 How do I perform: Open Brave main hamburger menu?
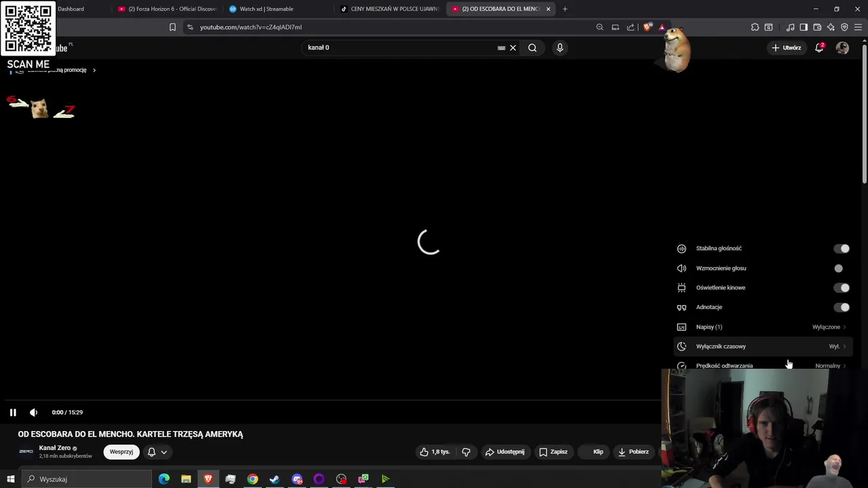pyautogui.click(x=859, y=27)
